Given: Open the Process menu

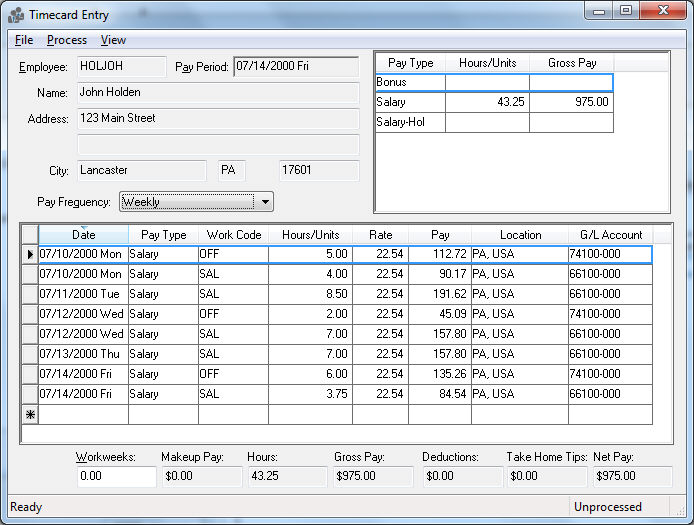Looking at the screenshot, I should point(66,40).
